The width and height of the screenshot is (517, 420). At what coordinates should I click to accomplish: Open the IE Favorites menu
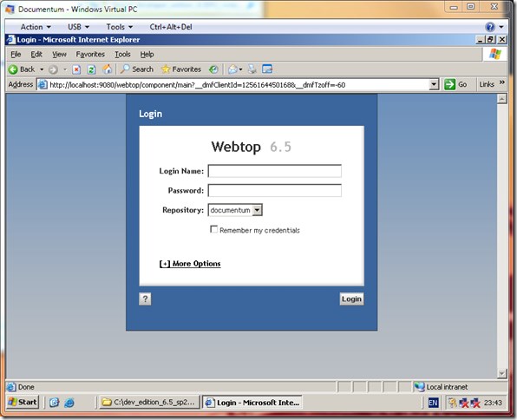click(90, 54)
